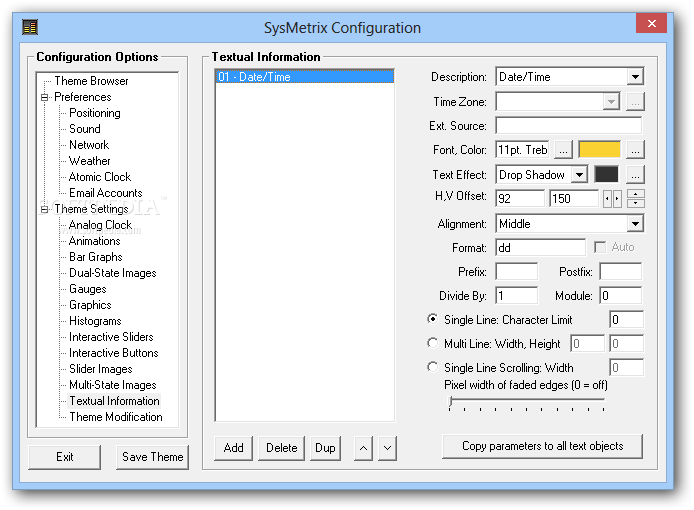Click the dark text effect color swatch
This screenshot has height=510, width=694.
pos(606,174)
